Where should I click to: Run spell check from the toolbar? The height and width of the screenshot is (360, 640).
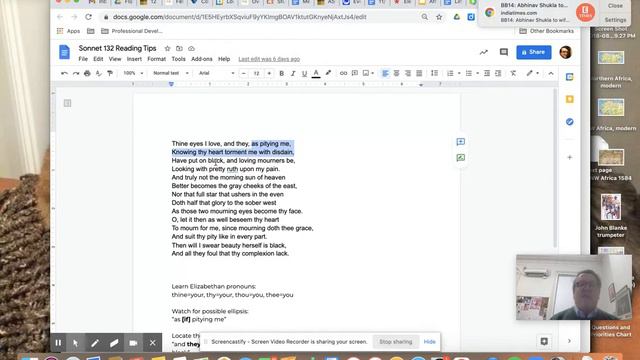tap(98, 73)
